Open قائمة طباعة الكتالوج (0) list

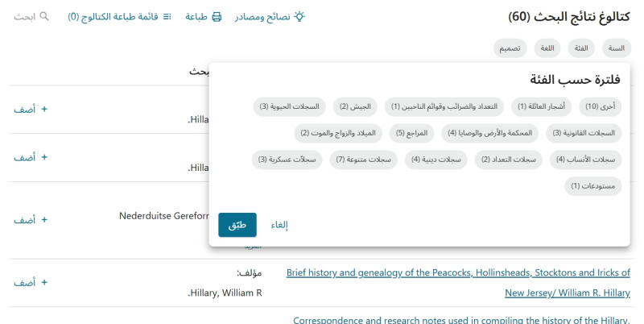point(119,16)
